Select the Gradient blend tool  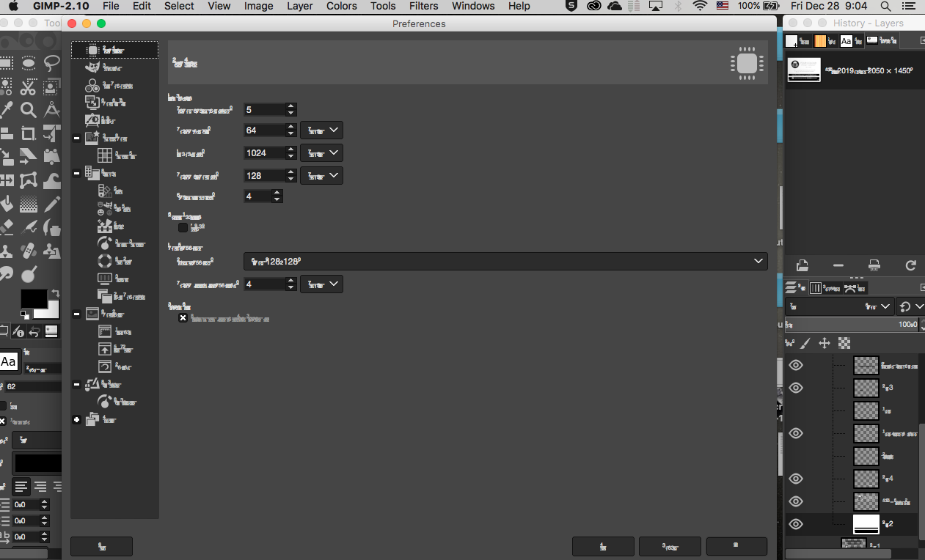[x=28, y=203]
